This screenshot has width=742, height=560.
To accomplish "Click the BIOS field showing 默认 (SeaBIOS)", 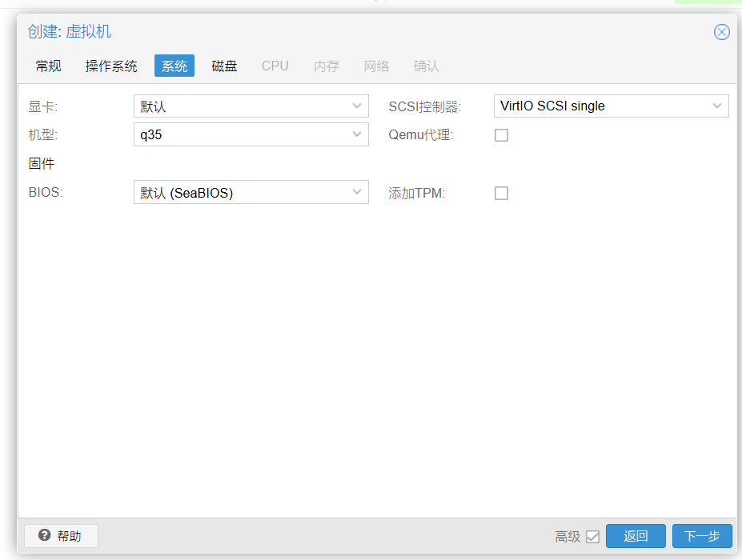I will click(x=251, y=192).
